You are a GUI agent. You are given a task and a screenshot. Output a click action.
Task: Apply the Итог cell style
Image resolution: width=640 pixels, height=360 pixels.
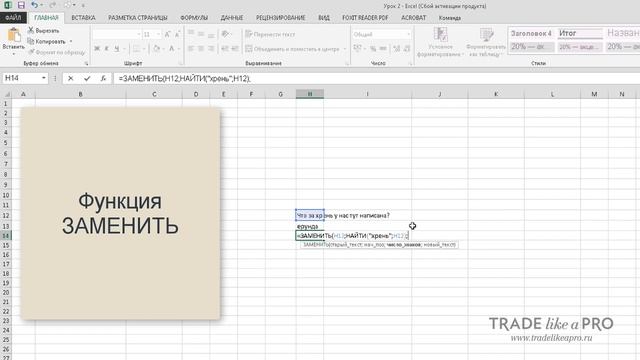click(x=580, y=33)
